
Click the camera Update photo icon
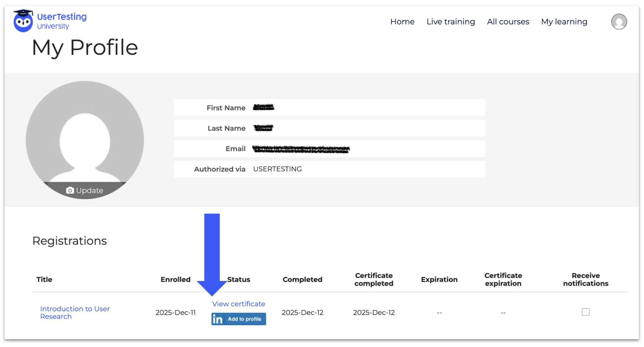70,190
